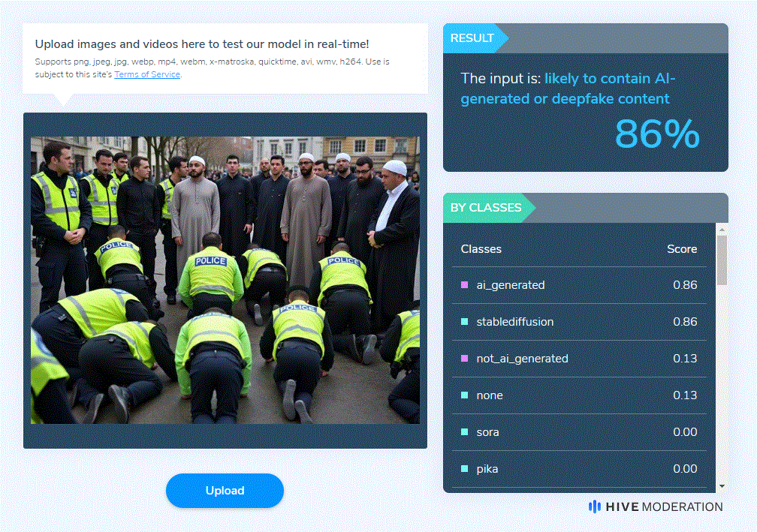Click the teal pika class marker
Screen dimensions: 757x532
[x=464, y=468]
